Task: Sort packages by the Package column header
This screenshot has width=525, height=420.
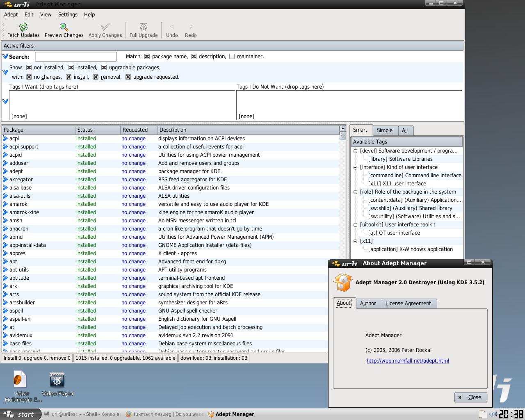Action: (39, 130)
